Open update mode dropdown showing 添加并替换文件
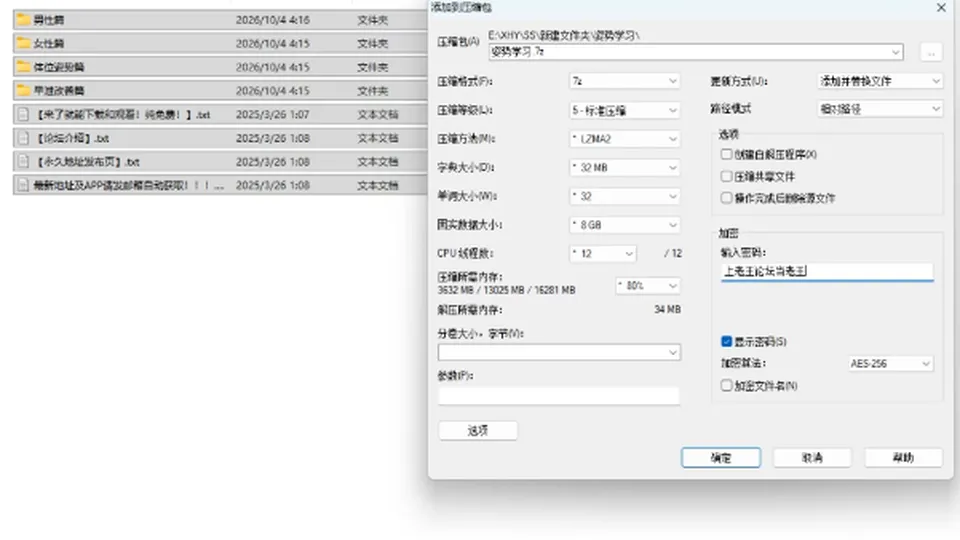 880,81
